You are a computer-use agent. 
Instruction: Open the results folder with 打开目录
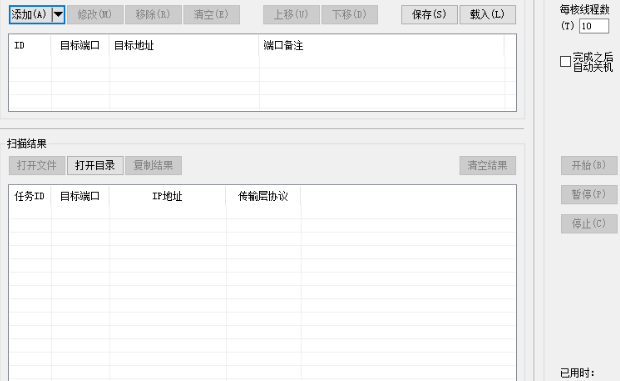coord(95,165)
